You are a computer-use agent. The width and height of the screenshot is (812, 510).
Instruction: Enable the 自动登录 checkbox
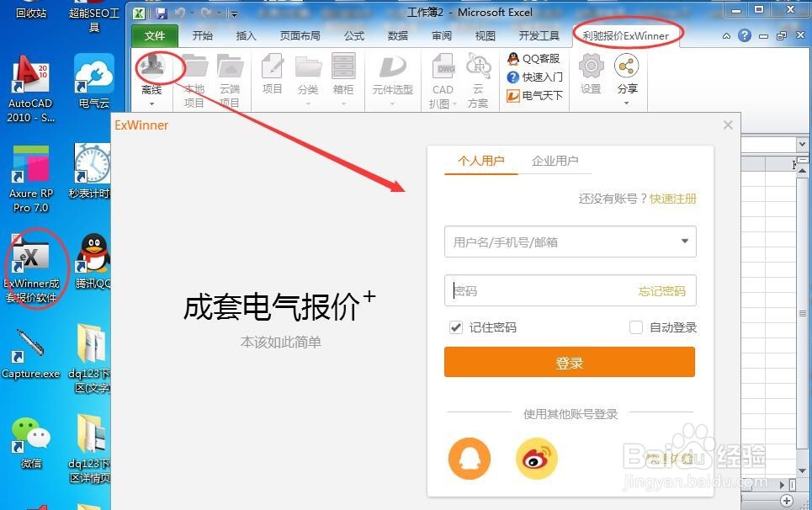tap(636, 327)
